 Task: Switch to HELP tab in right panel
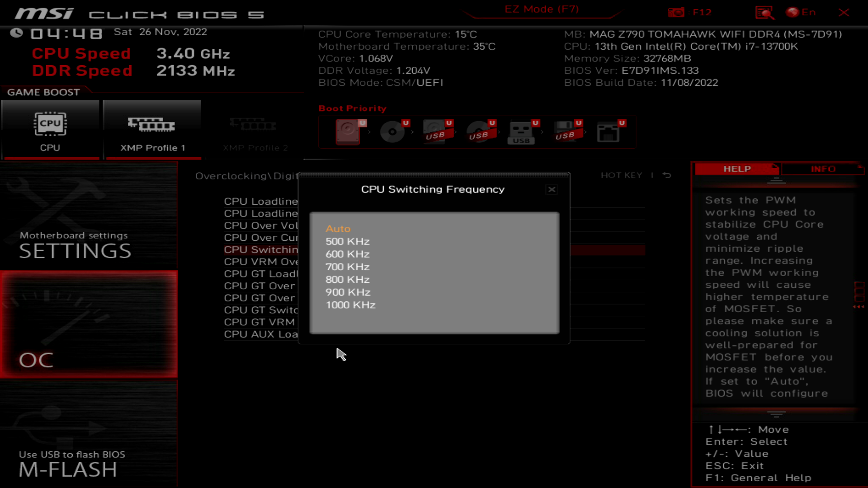coord(737,169)
